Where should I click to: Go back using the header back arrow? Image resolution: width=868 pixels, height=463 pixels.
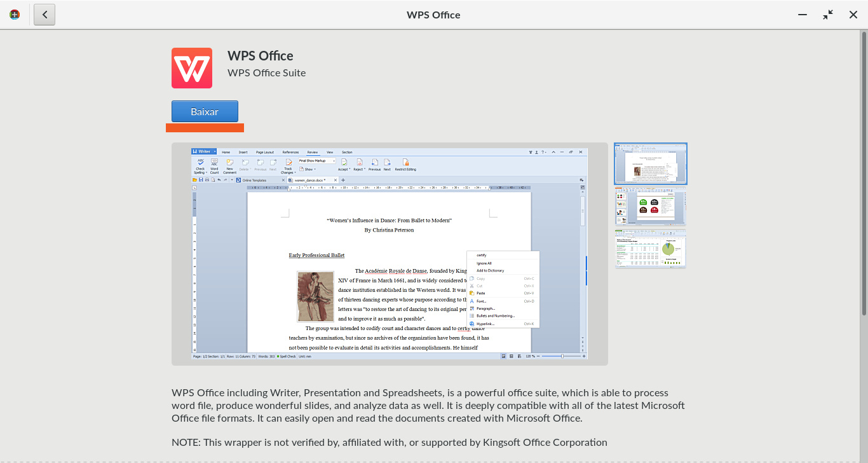[44, 15]
